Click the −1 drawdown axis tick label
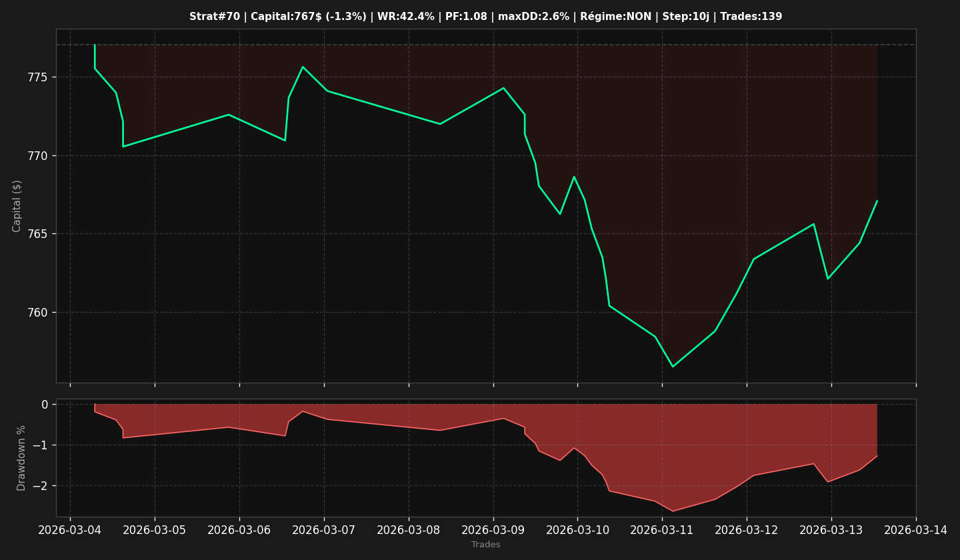Screen dimensions: 960x560 41,445
